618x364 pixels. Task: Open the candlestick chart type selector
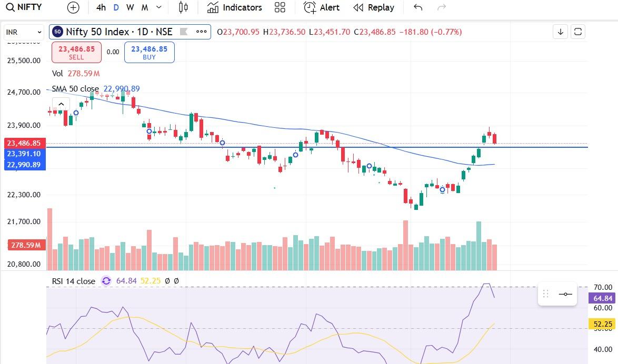click(x=183, y=7)
